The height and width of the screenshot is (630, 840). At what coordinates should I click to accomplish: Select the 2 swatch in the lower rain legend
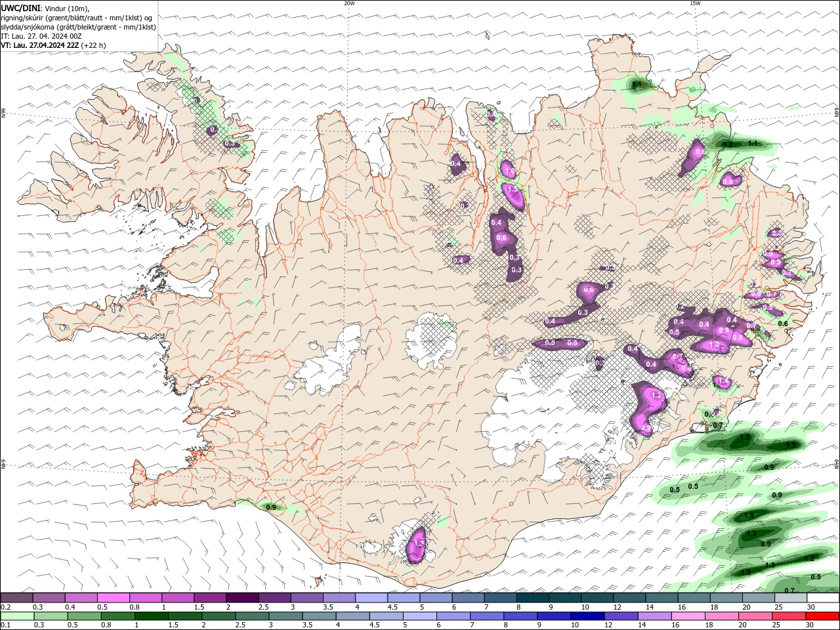point(219,616)
